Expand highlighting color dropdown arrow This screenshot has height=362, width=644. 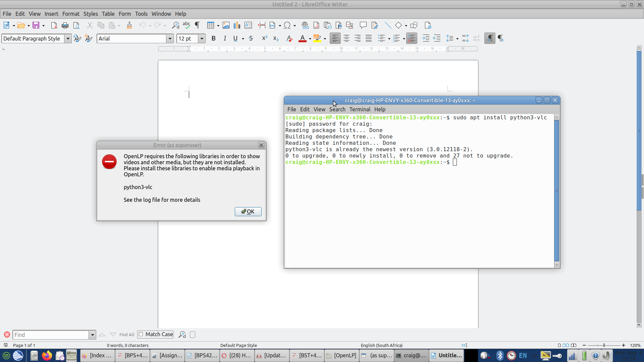tap(325, 39)
